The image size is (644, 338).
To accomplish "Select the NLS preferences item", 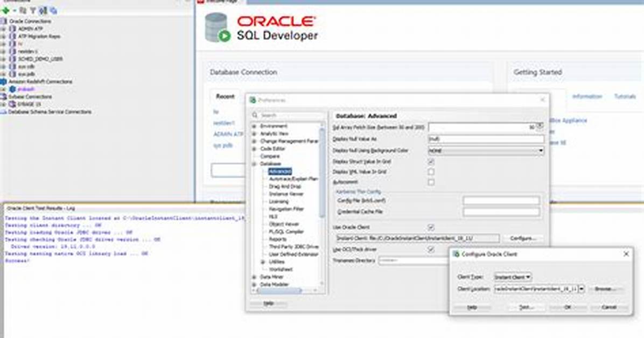I will click(273, 216).
